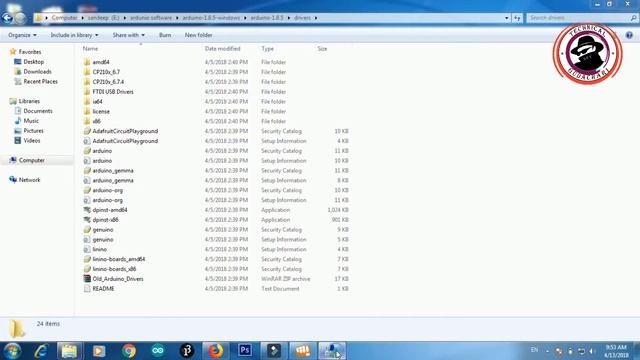
Task: Select the license folder icon
Action: [x=87, y=111]
